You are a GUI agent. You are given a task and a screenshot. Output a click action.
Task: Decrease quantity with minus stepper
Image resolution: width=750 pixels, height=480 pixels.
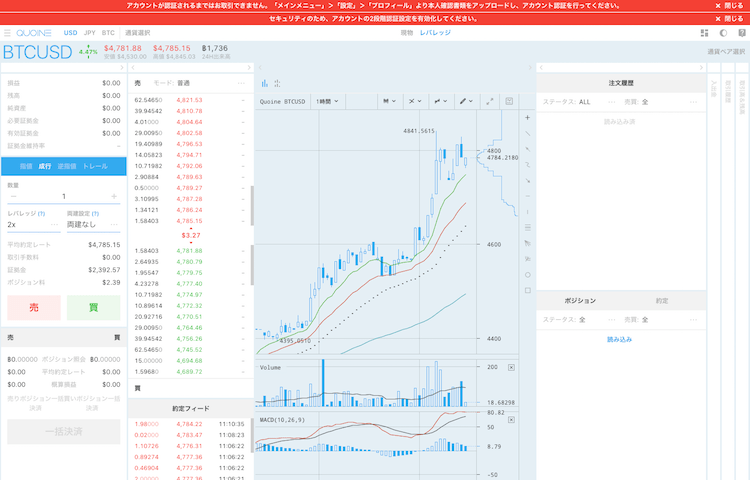click(x=13, y=196)
